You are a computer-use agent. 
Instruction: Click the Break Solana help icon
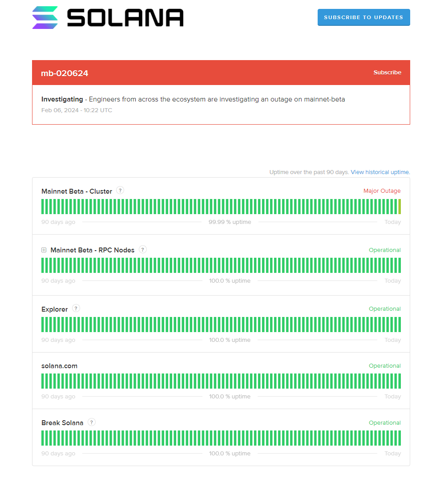point(92,422)
